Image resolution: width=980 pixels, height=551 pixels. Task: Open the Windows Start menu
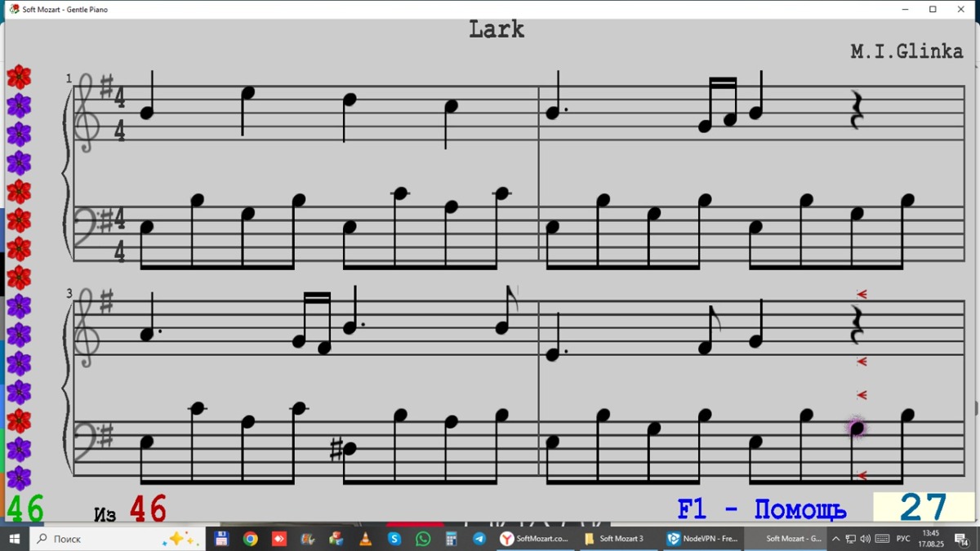coord(15,539)
